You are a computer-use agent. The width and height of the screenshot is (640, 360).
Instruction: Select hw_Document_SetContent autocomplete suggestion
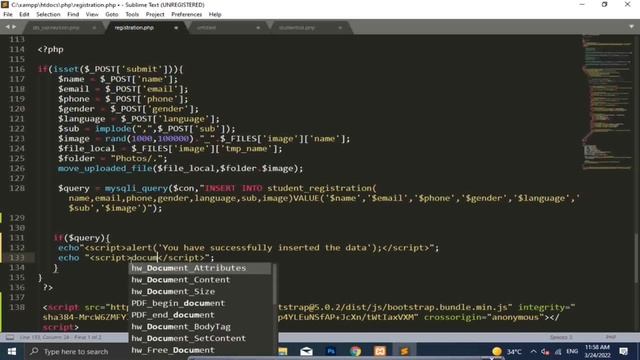[200, 338]
